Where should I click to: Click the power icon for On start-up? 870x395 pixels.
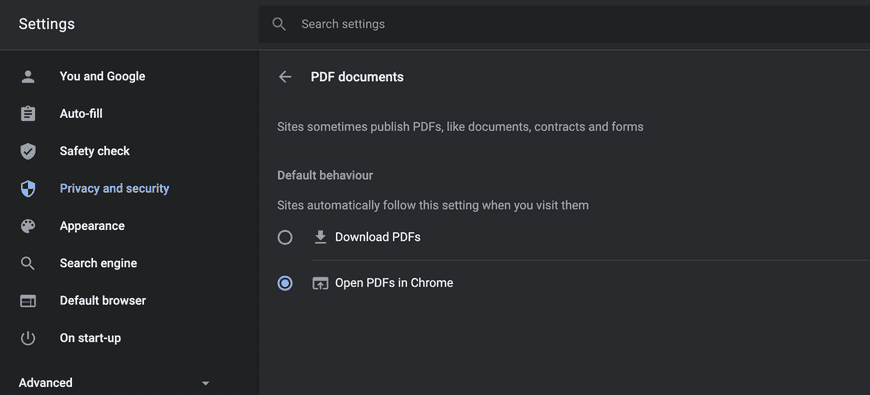coord(28,338)
